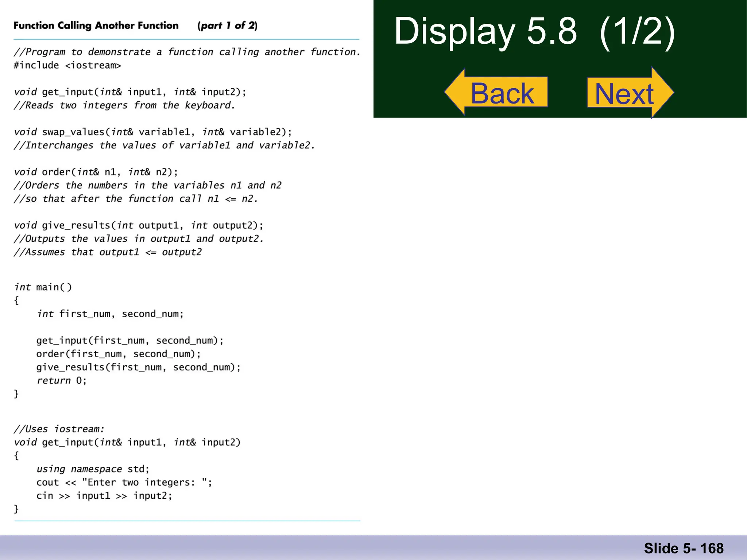Click the 'void get_input' definition header without semicolon
The width and height of the screenshot is (747, 560).
(127, 442)
